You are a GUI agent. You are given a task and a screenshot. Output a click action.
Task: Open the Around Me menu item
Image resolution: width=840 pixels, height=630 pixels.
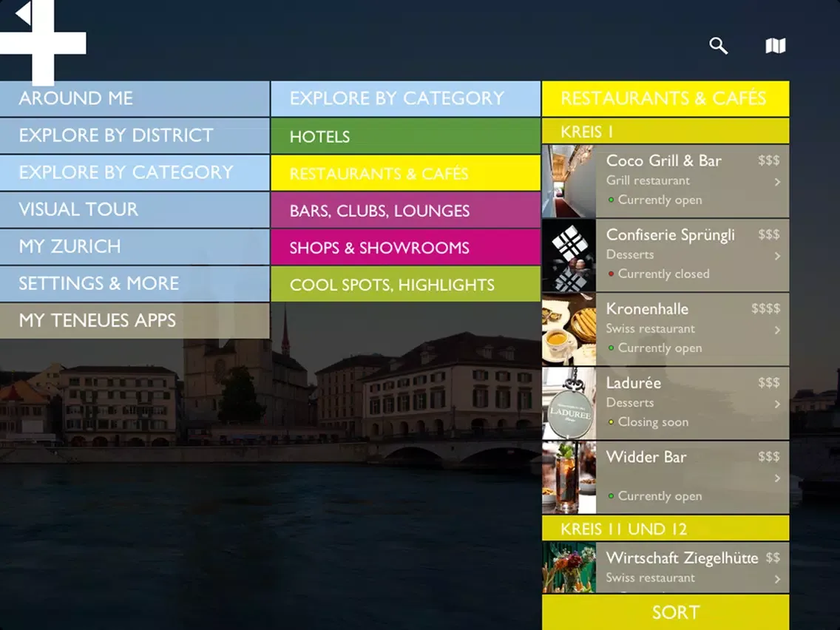click(135, 98)
